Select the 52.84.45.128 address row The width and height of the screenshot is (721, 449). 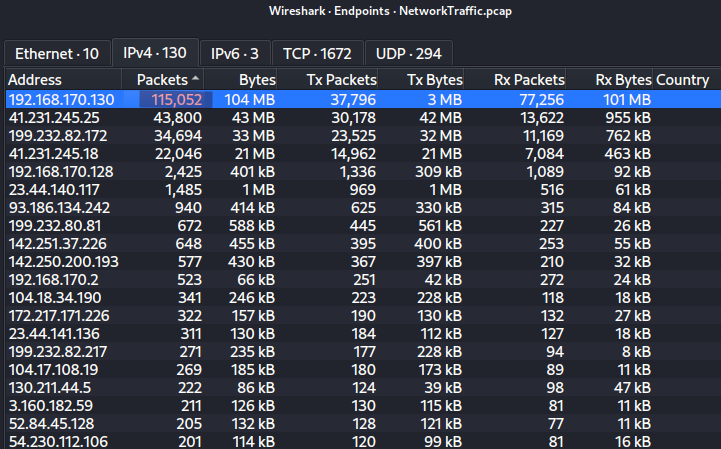click(363, 423)
